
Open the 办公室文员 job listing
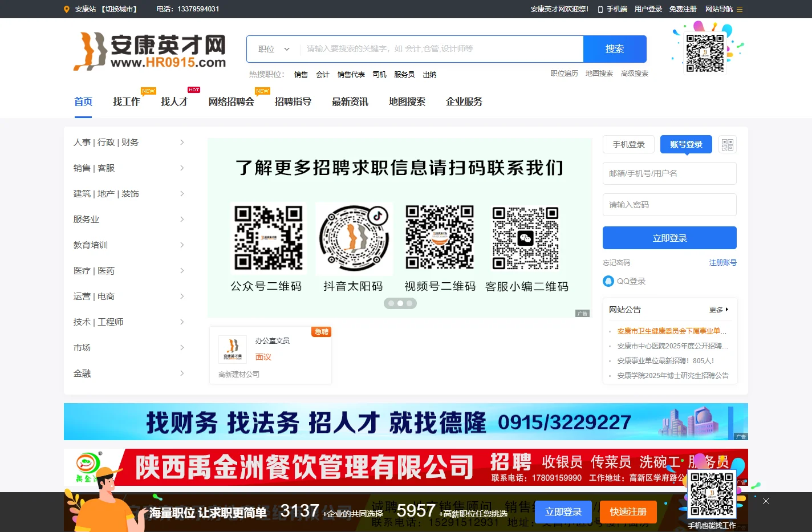[x=272, y=341]
